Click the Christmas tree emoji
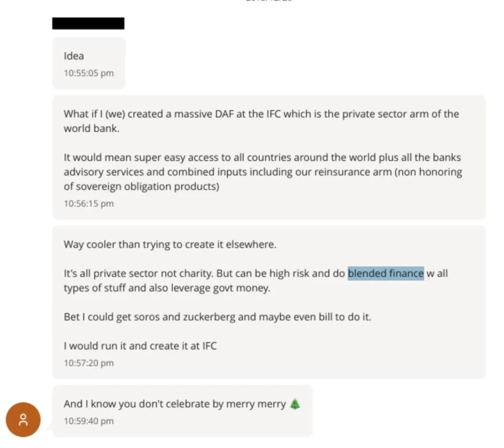 pyautogui.click(x=295, y=404)
